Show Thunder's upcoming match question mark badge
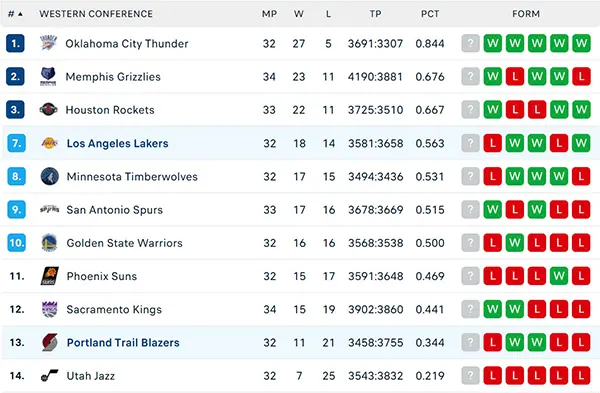The width and height of the screenshot is (600, 393). [x=470, y=43]
